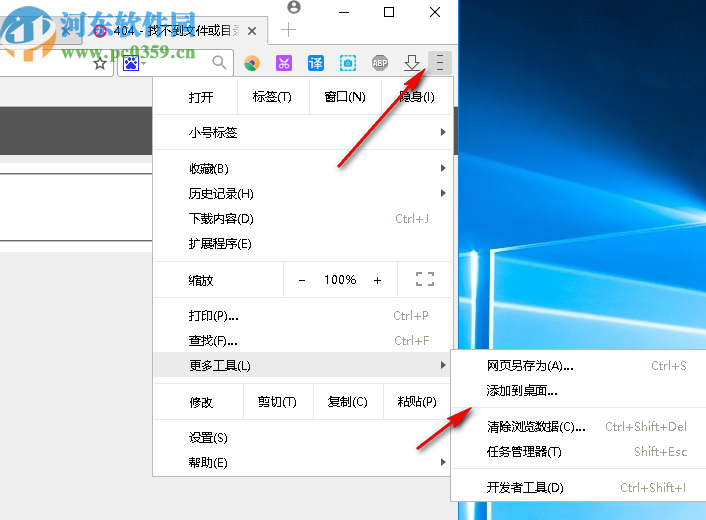Screen dimensions: 706x520
Task: Select 标签(T) to open a new tab
Action: (272, 97)
